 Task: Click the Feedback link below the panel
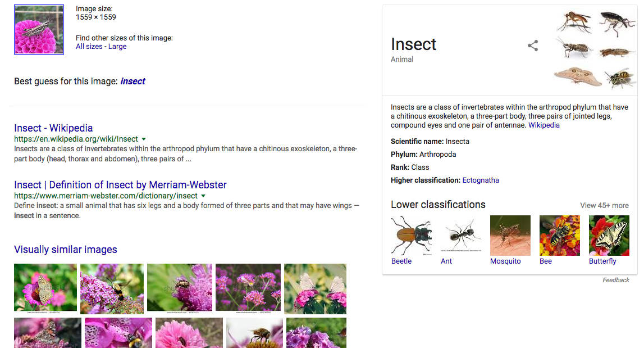(x=616, y=280)
